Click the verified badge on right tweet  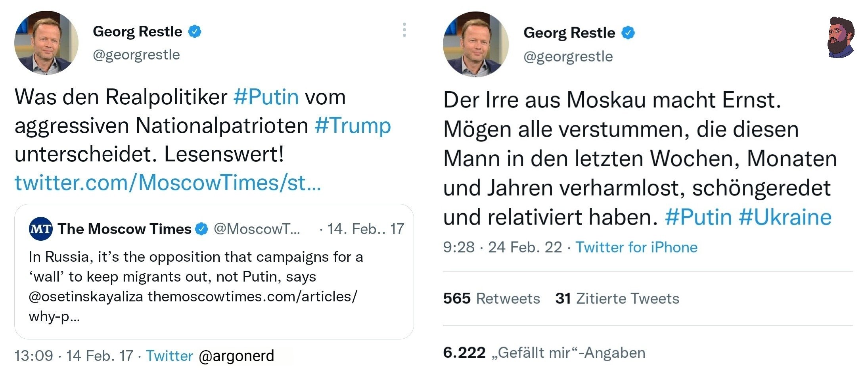click(x=628, y=33)
